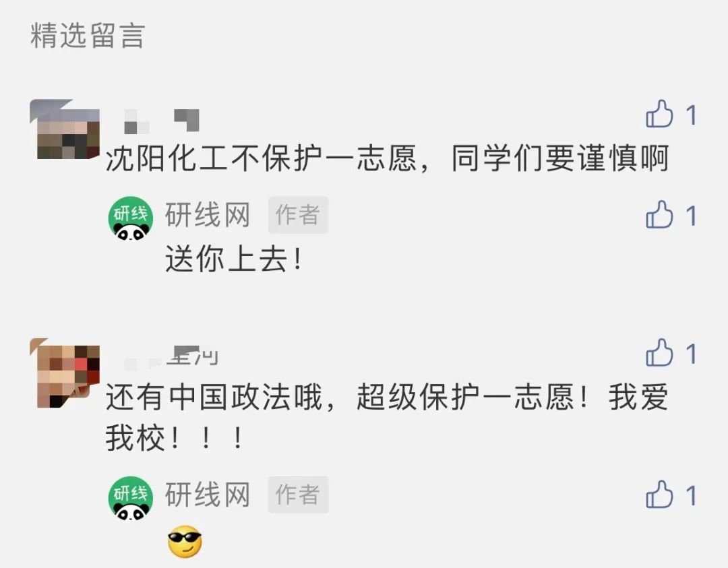This screenshot has width=728, height=568.
Task: Tap 研线网 panda avatar in second reply
Action: point(131,499)
